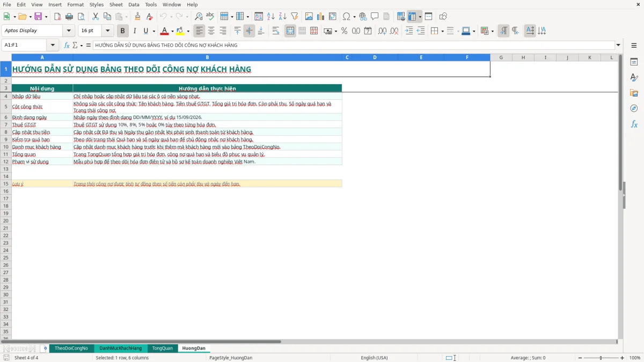Align cell content to top

coord(238,31)
